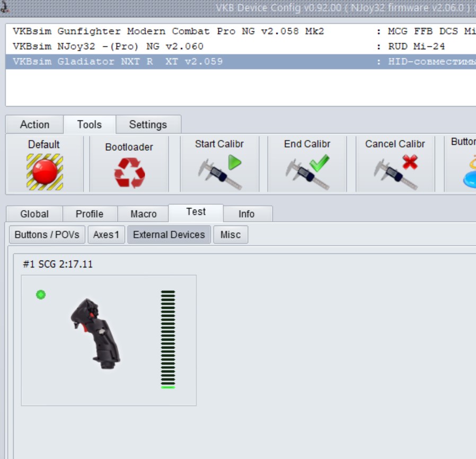
Task: Open the app icon in title bar
Action: pos(5,7)
